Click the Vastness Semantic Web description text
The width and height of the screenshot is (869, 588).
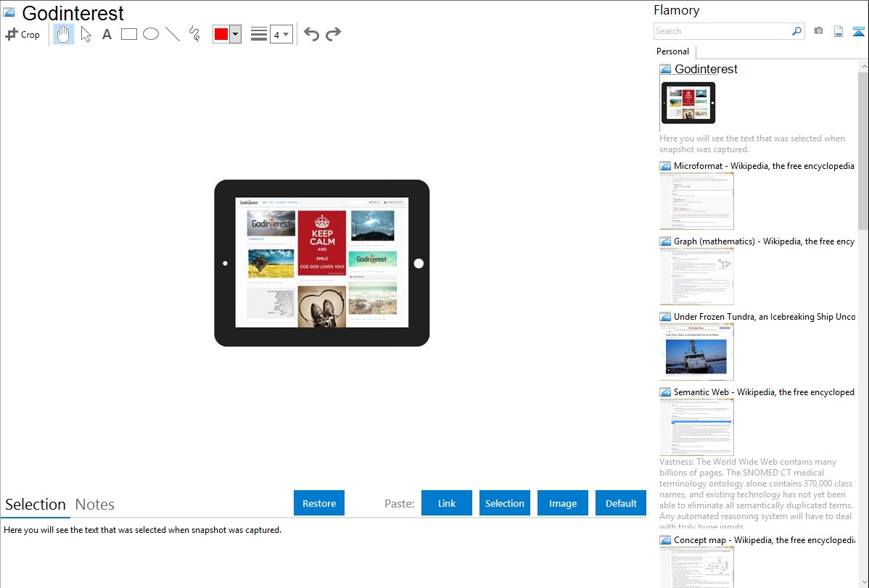coord(757,494)
